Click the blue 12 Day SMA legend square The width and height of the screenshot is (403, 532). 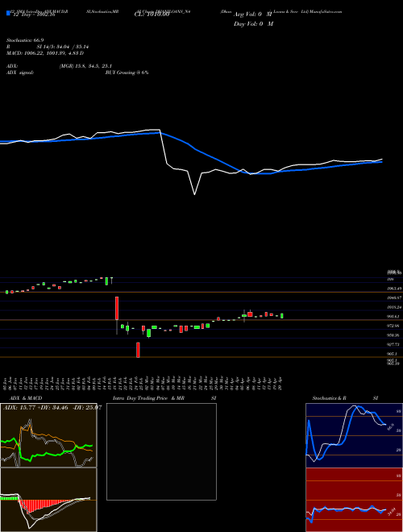8,14
